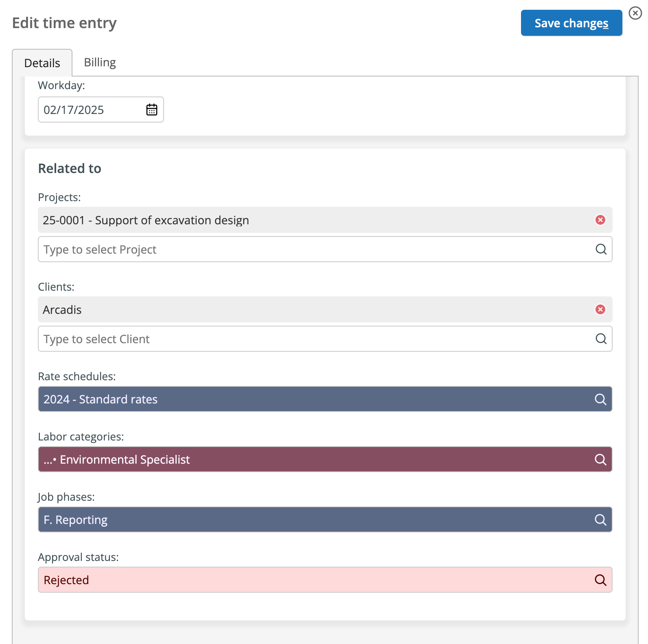
Task: Open the Workday calendar picker icon
Action: pyautogui.click(x=151, y=110)
